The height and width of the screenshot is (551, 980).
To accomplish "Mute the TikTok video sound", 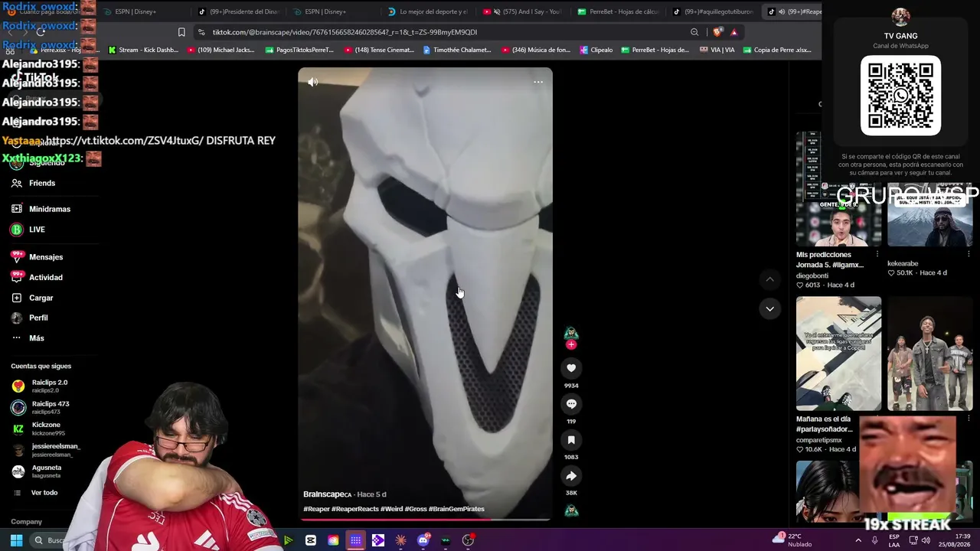I will tap(313, 82).
